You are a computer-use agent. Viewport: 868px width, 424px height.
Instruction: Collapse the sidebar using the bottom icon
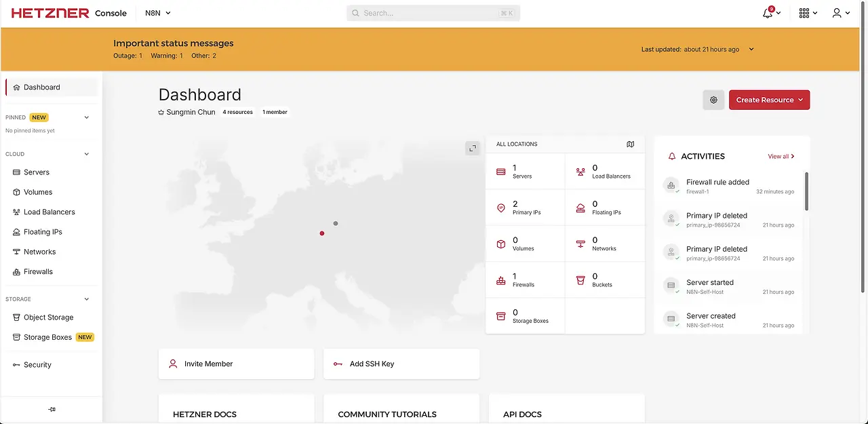tap(52, 409)
